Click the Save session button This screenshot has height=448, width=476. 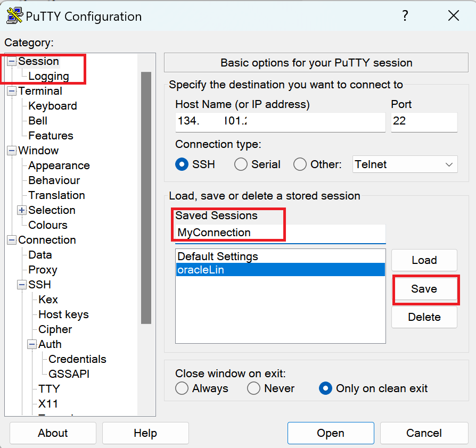coord(424,289)
